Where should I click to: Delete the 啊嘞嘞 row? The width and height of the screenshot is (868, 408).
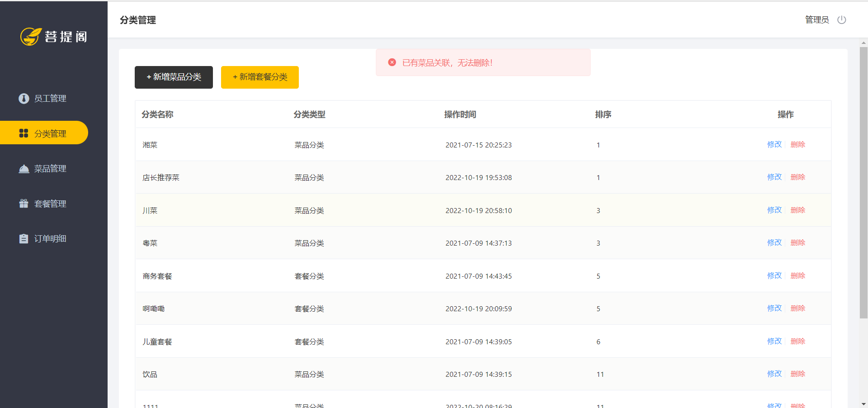(798, 308)
